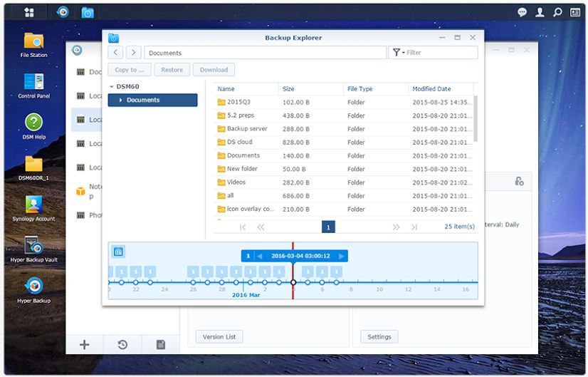Click the file list vertical scrollbar
This screenshot has width=588, height=377.
pyautogui.click(x=476, y=118)
